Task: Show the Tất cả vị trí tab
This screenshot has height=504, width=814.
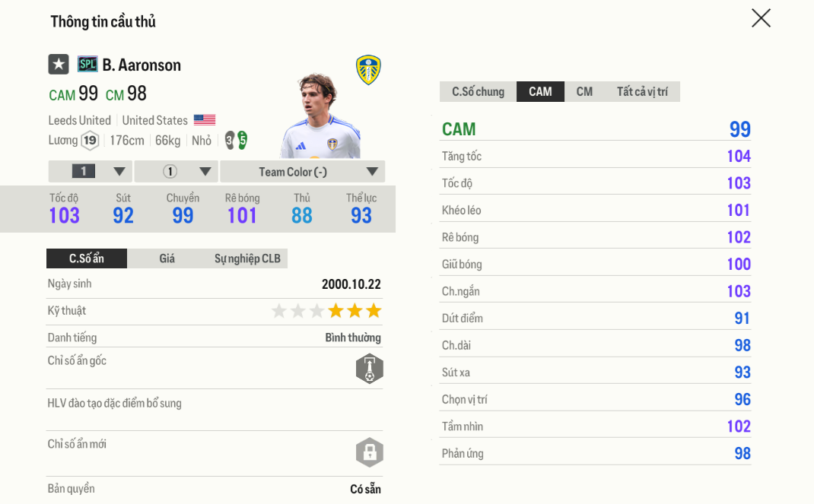Action: [642, 92]
